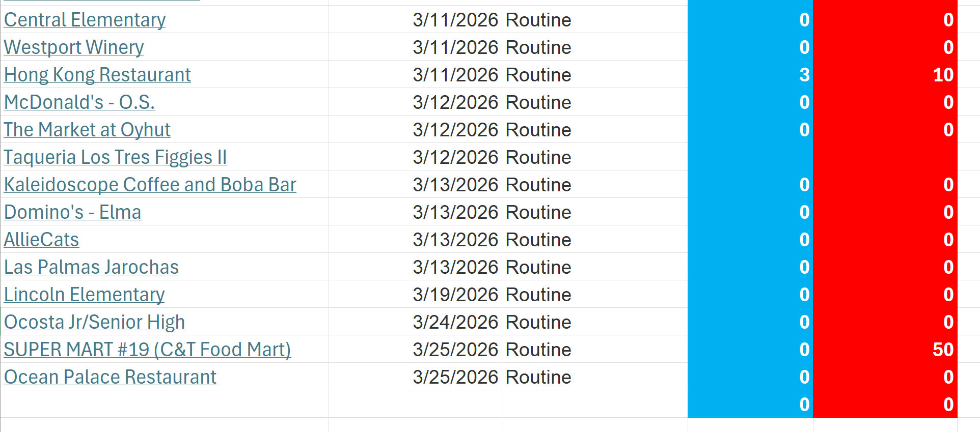The image size is (980, 432).
Task: Open the Westport Winery link
Action: click(74, 47)
